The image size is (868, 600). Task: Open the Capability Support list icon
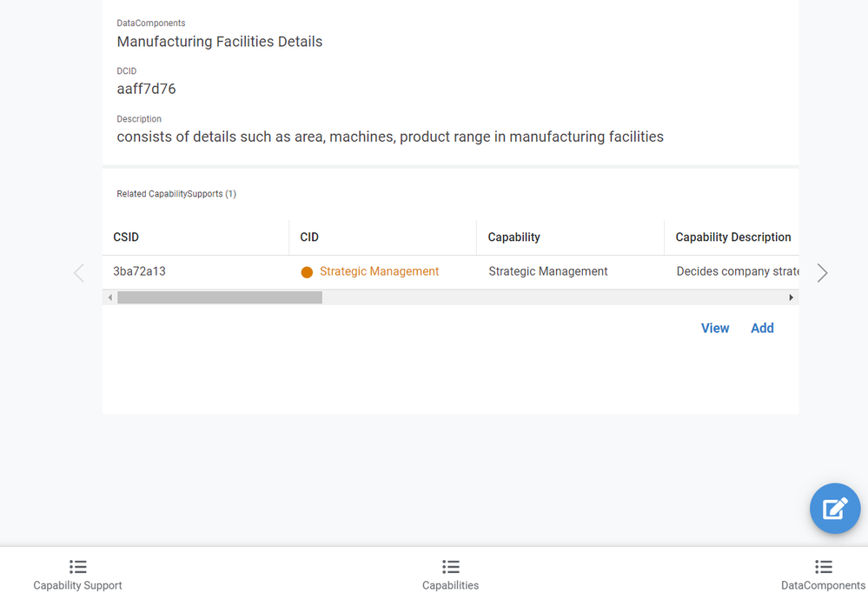[x=77, y=567]
